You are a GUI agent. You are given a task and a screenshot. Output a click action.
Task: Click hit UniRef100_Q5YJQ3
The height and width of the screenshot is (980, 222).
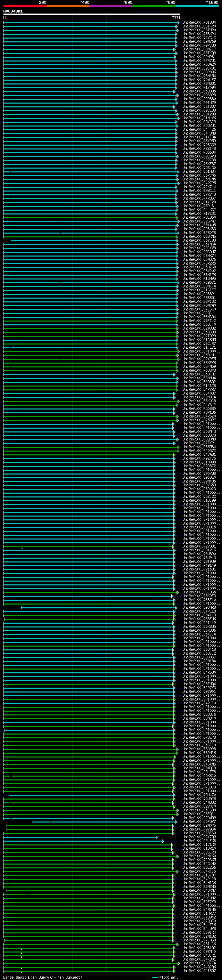point(199,241)
